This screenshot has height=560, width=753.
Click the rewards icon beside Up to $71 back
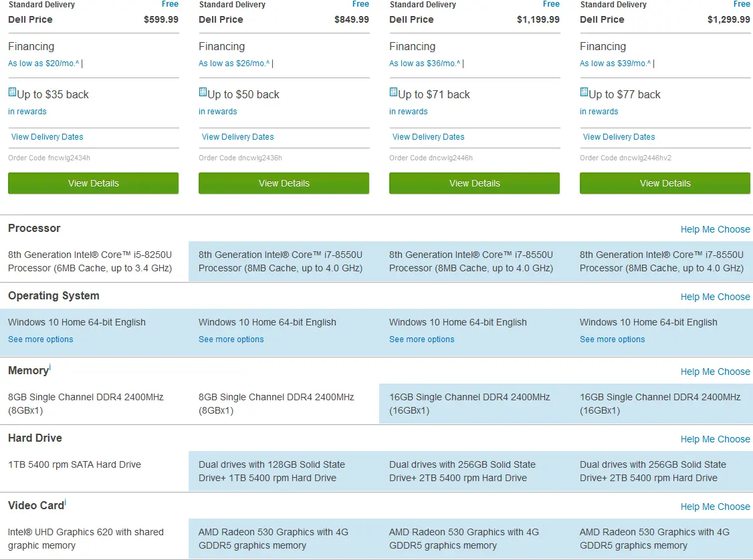(394, 93)
